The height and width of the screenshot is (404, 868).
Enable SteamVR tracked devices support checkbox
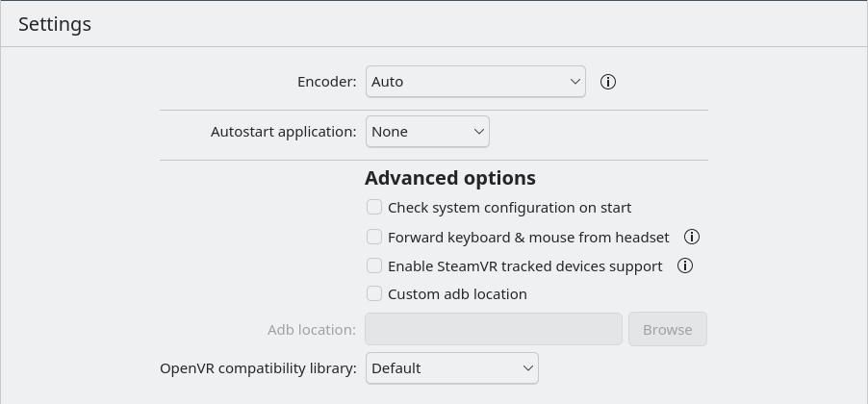pyautogui.click(x=374, y=265)
